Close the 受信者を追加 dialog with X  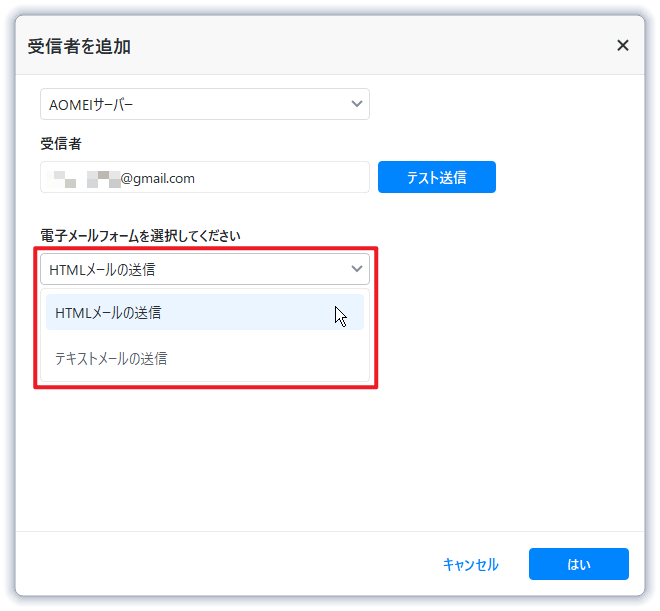(622, 45)
